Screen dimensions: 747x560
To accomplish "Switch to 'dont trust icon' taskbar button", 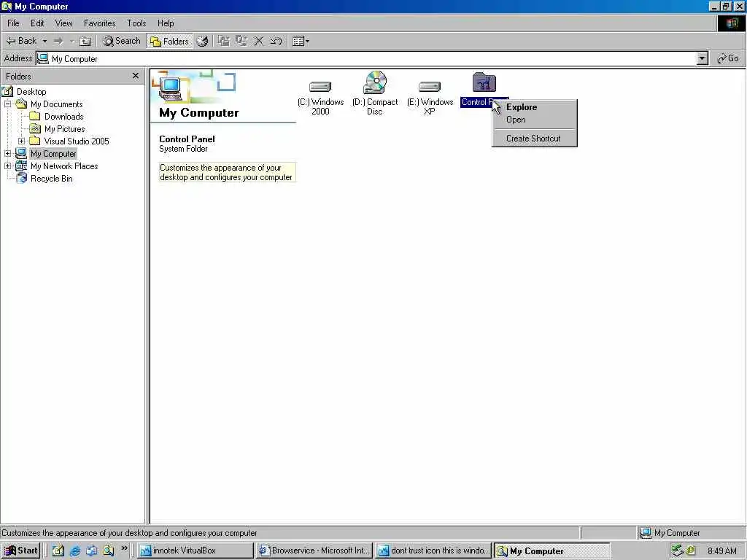I will [x=433, y=551].
